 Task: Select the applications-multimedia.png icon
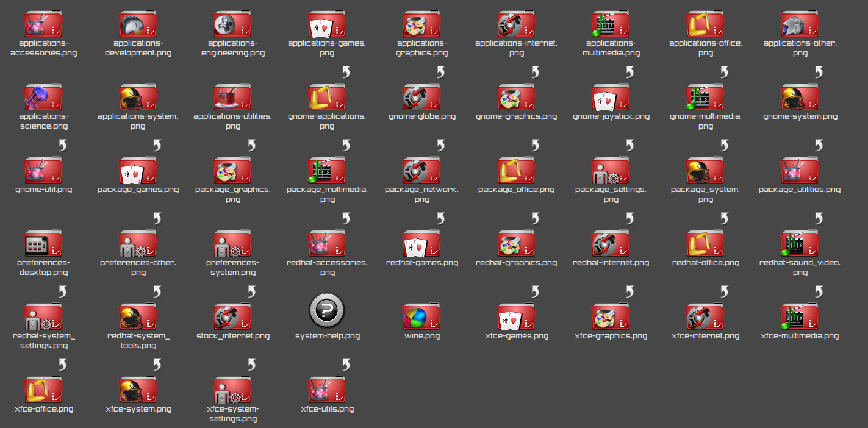coord(611,24)
